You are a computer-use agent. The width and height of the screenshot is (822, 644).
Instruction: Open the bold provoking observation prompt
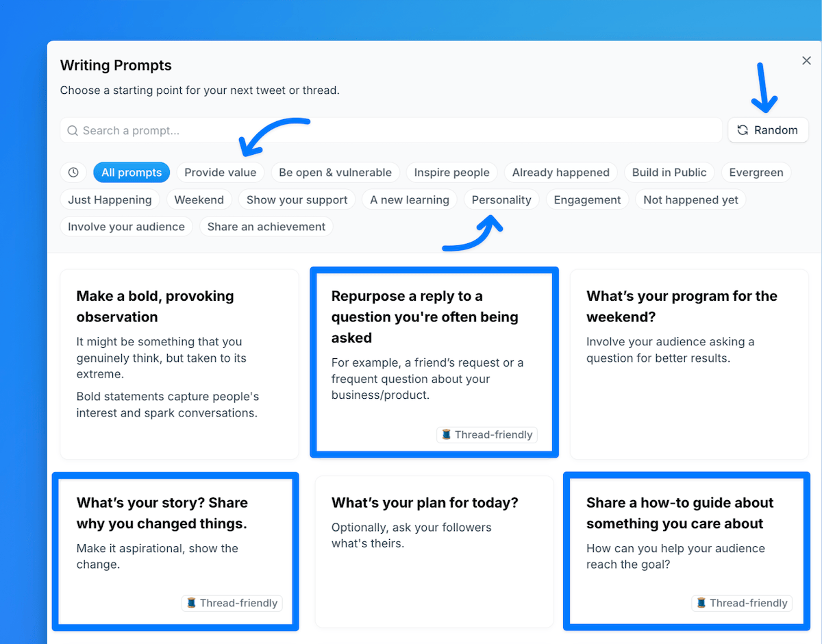pyautogui.click(x=179, y=363)
